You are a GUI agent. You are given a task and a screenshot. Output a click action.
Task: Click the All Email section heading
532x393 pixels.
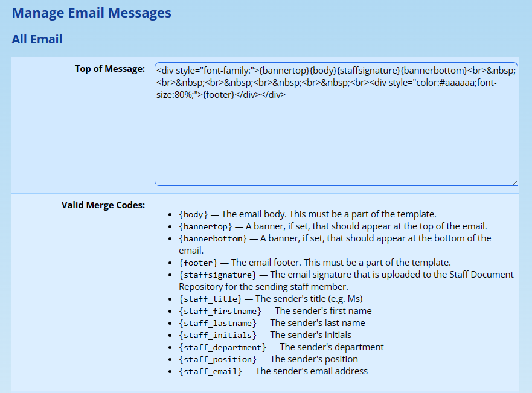click(37, 39)
